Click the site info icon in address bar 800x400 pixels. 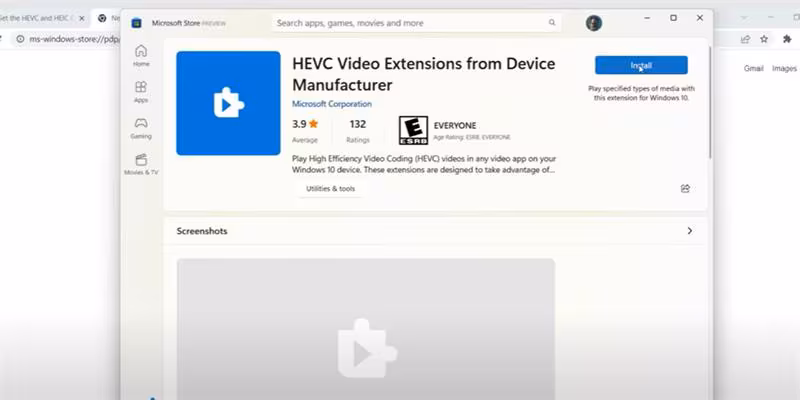[20, 39]
